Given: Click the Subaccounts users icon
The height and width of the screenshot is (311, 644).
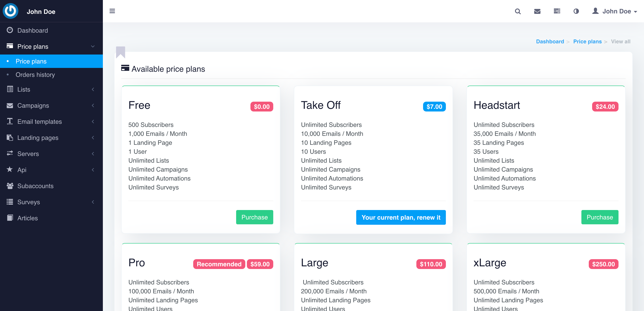Looking at the screenshot, I should [10, 186].
